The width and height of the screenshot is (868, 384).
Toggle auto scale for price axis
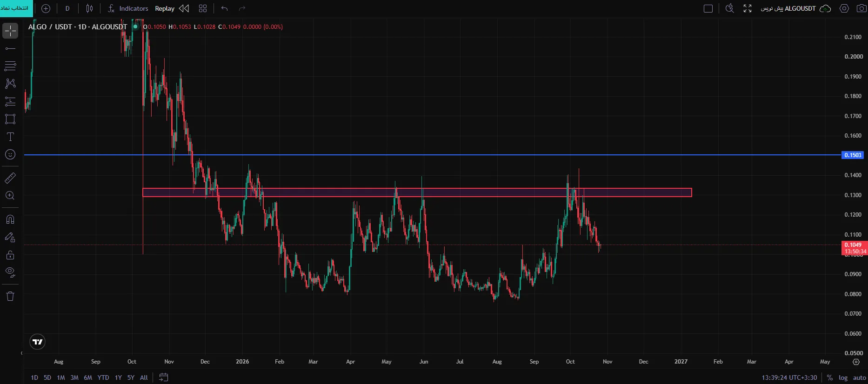pyautogui.click(x=859, y=377)
